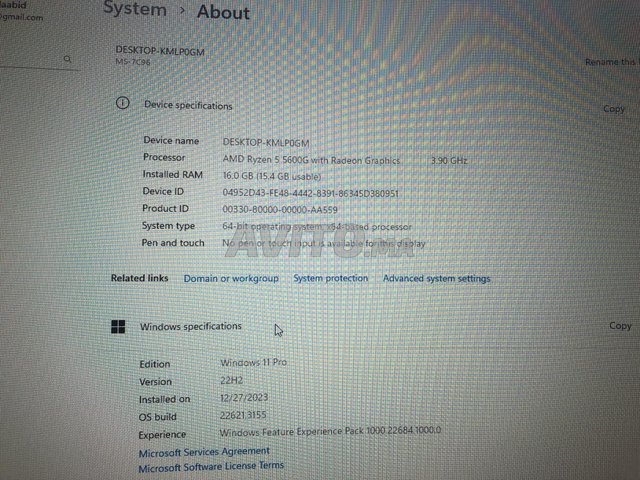Click the Device ID value text
Image resolution: width=640 pixels, height=480 pixels.
click(310, 193)
